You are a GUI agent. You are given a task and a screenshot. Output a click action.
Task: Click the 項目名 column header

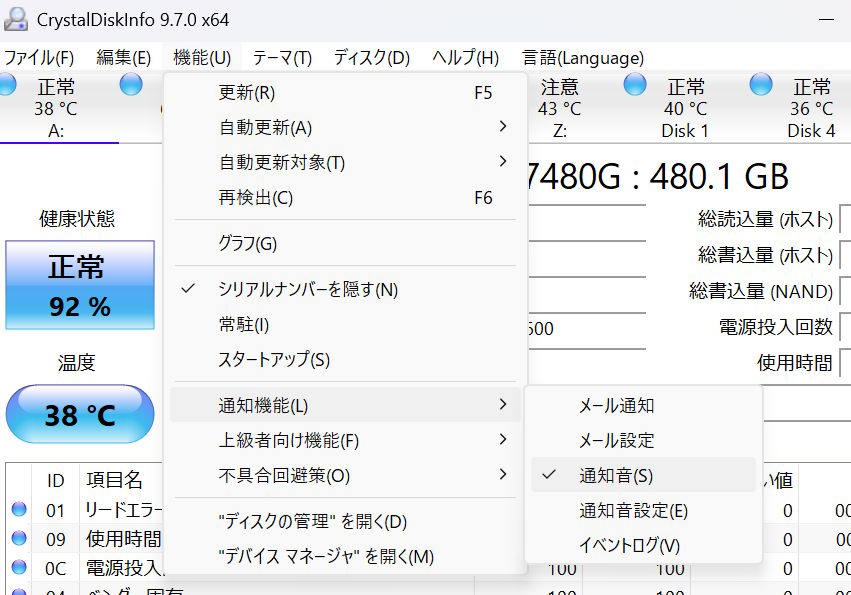pos(114,480)
